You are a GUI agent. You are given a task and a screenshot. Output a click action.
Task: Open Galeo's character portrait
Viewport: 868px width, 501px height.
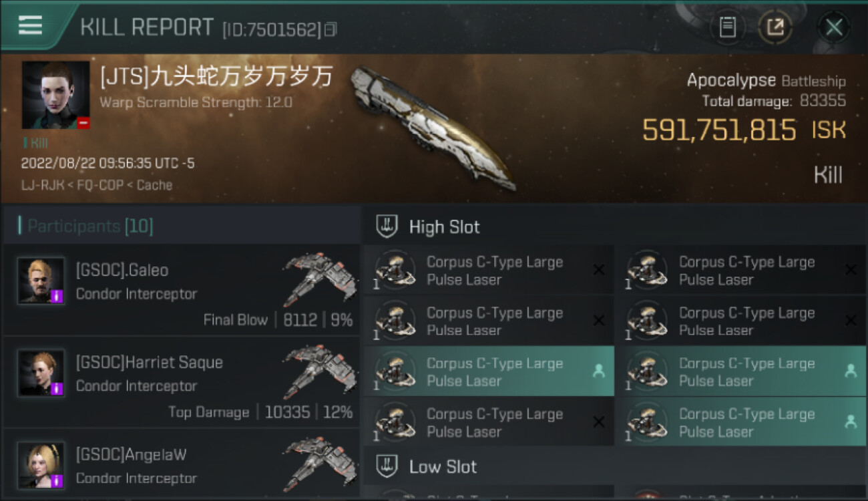(x=41, y=281)
